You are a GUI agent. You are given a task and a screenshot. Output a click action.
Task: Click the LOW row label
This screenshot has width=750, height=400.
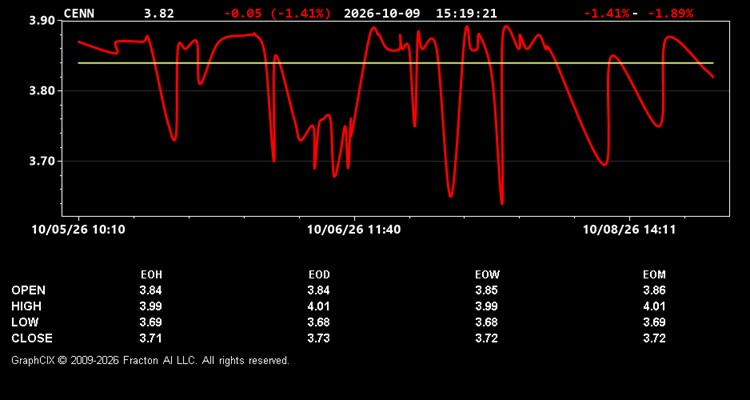tap(25, 322)
